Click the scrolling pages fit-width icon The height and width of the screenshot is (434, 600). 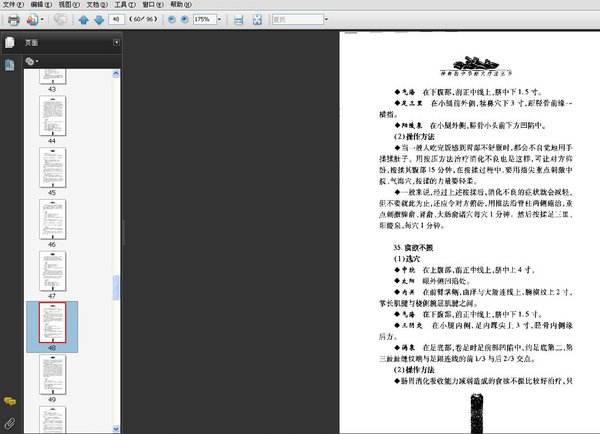click(x=238, y=20)
